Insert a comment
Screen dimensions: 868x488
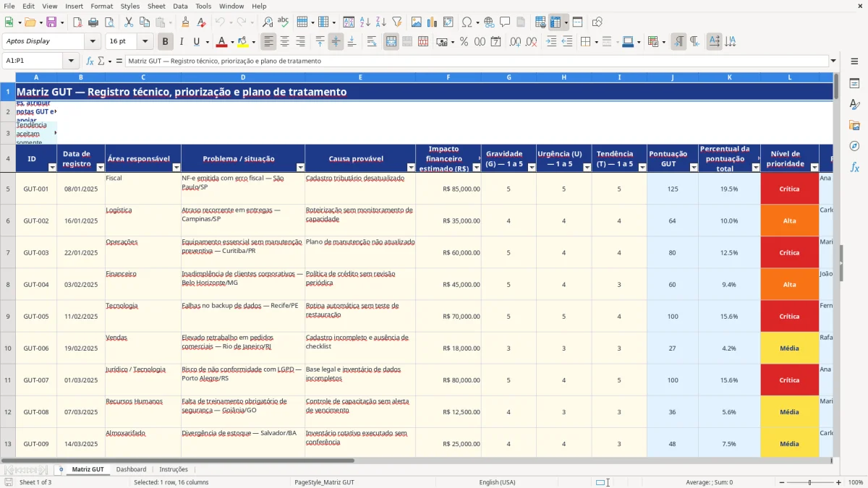coord(505,22)
